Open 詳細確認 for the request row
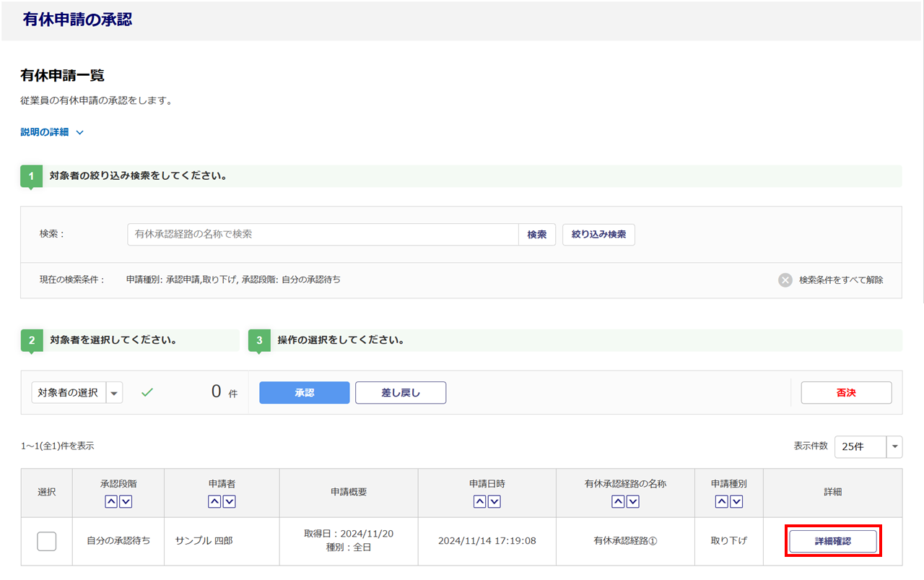 [832, 541]
